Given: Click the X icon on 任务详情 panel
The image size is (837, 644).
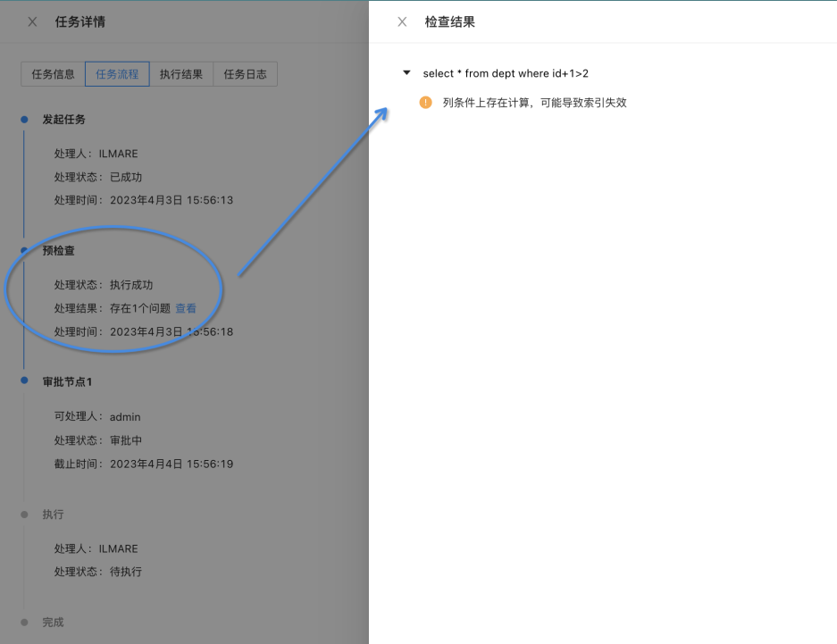Looking at the screenshot, I should click(31, 21).
